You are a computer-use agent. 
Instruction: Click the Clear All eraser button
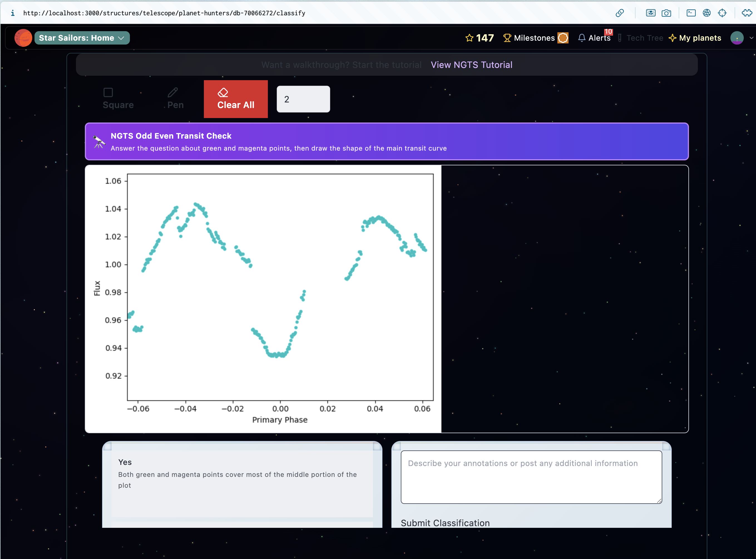click(236, 99)
